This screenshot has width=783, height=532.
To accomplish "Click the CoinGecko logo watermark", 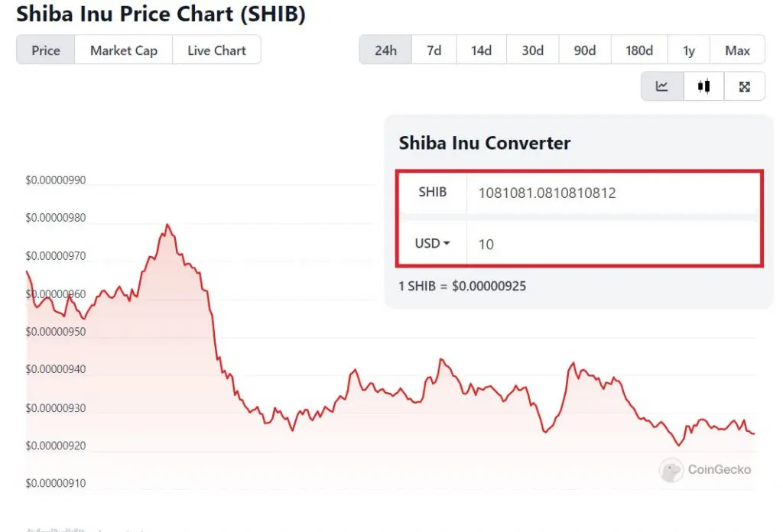I will coord(705,469).
